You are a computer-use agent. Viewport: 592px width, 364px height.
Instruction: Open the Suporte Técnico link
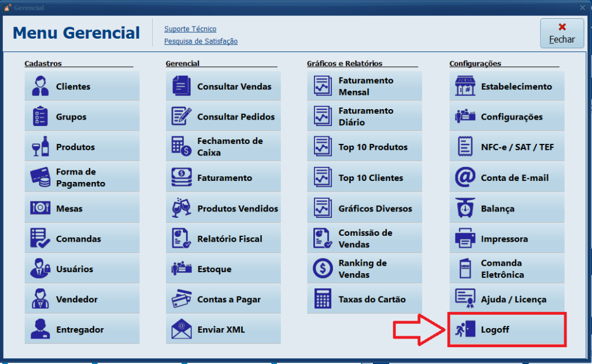pyautogui.click(x=190, y=29)
